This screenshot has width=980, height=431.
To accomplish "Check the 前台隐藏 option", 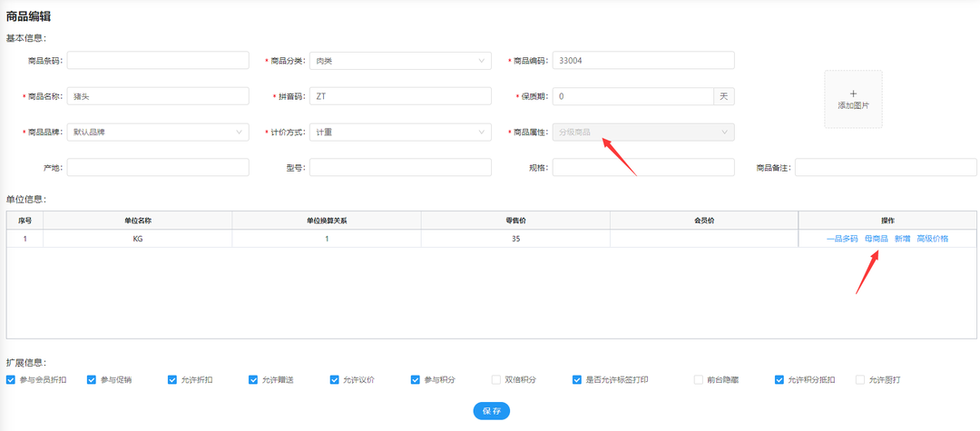I will (x=699, y=380).
